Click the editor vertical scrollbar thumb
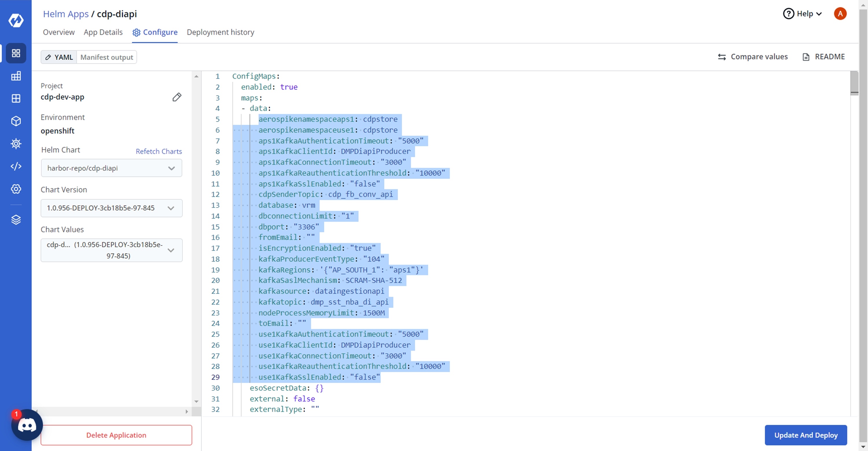The height and width of the screenshot is (451, 868). coord(854,83)
